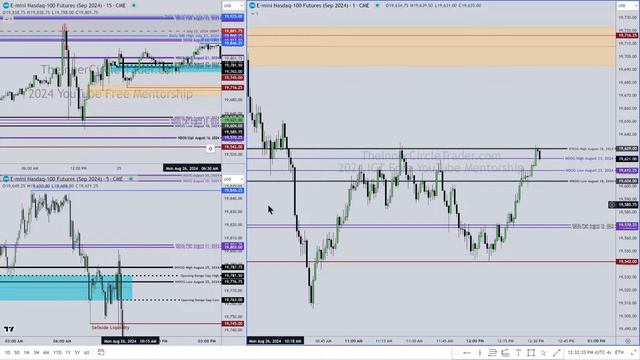Click the 1-minute chart time label 10:18 AM
This screenshot has width=640, height=360.
(275, 341)
